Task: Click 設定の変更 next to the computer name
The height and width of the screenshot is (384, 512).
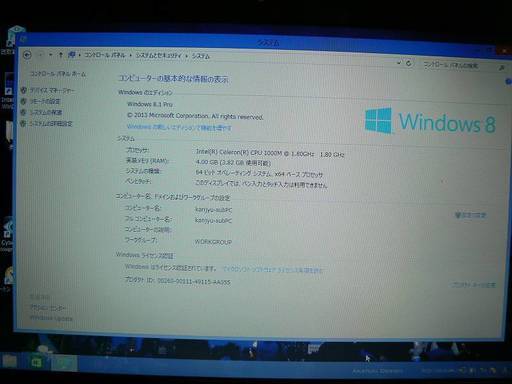Action: [x=474, y=215]
